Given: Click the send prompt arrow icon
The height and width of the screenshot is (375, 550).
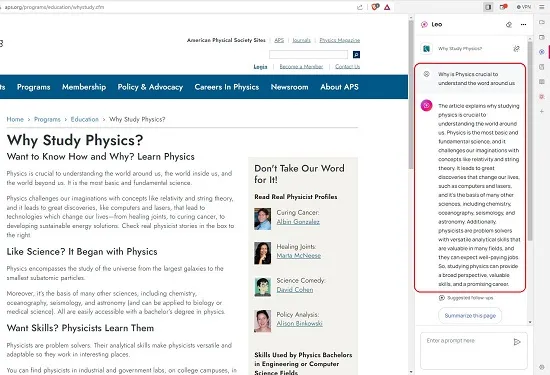Looking at the screenshot, I should [x=517, y=342].
